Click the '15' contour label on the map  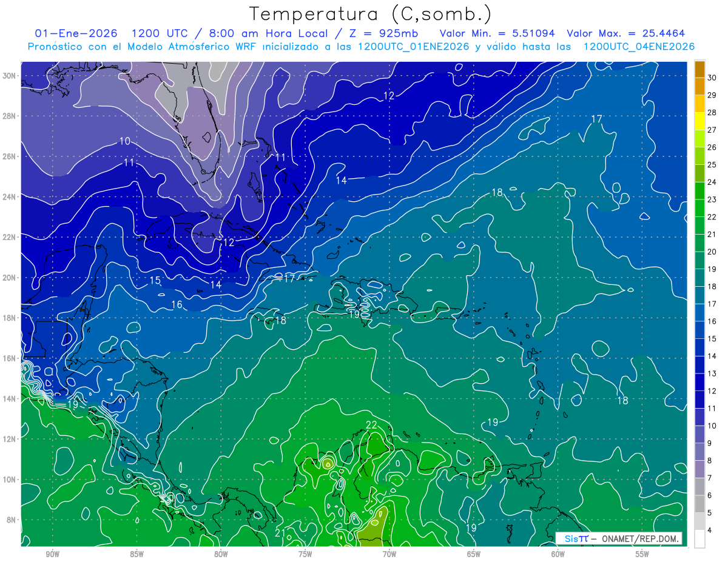155,280
